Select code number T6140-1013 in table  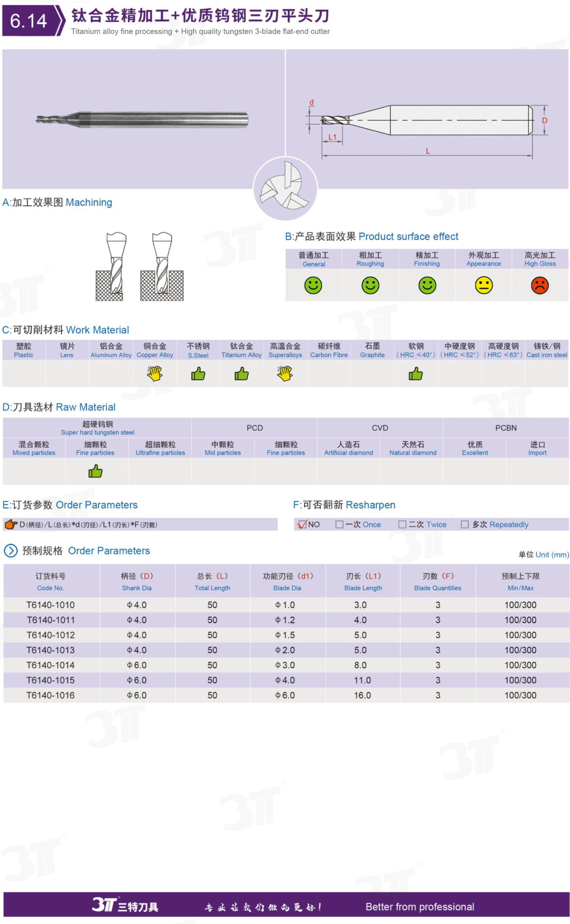click(51, 650)
